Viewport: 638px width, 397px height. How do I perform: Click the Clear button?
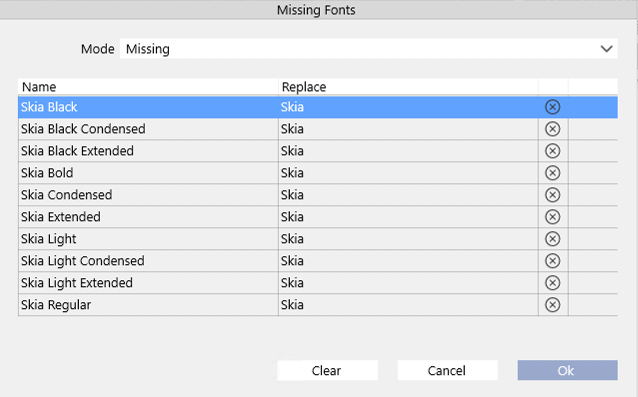(327, 370)
